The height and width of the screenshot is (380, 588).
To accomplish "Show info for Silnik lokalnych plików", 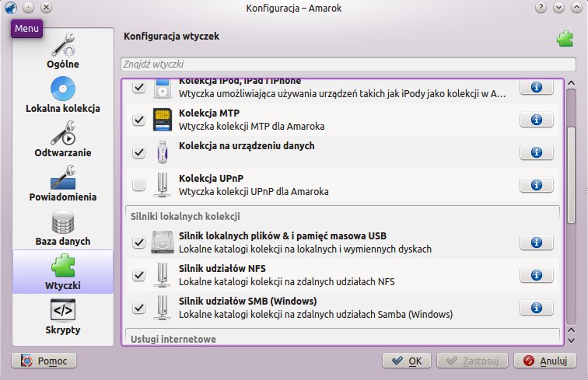I will click(x=536, y=242).
